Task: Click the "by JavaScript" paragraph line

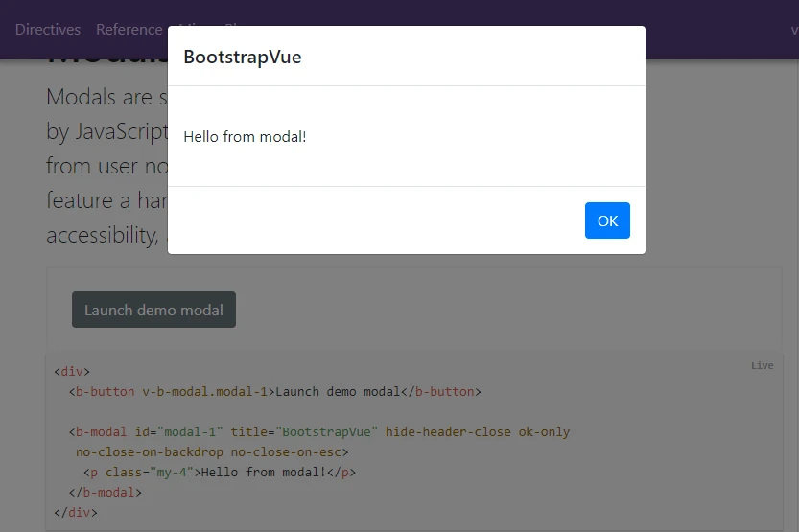Action: [x=107, y=132]
